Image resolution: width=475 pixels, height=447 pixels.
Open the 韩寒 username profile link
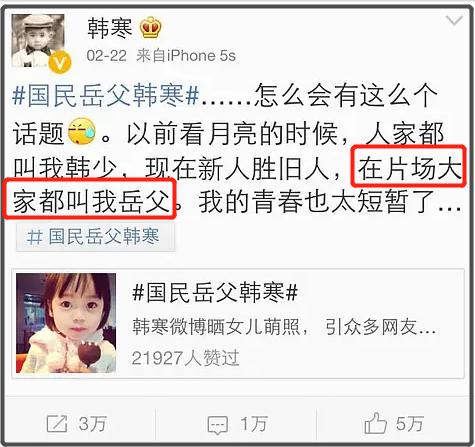110,28
